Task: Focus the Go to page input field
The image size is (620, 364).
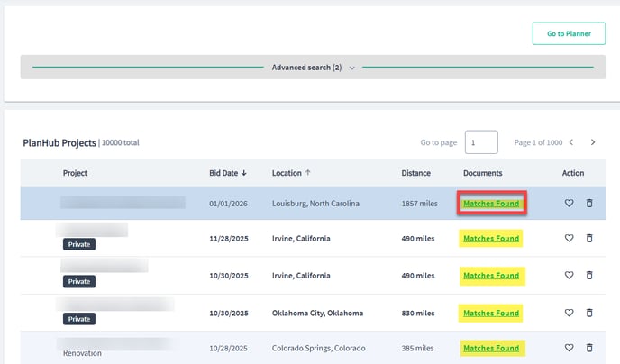Action: point(481,142)
